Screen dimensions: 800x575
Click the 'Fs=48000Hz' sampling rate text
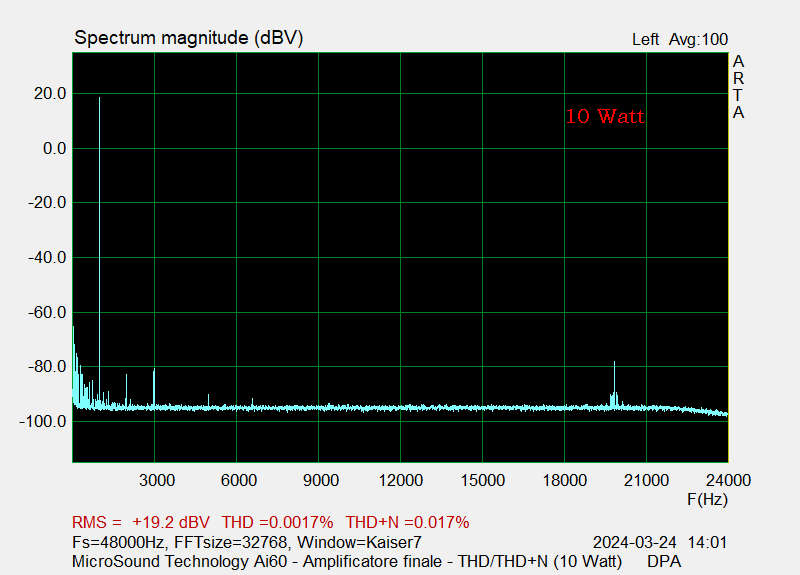point(118,542)
